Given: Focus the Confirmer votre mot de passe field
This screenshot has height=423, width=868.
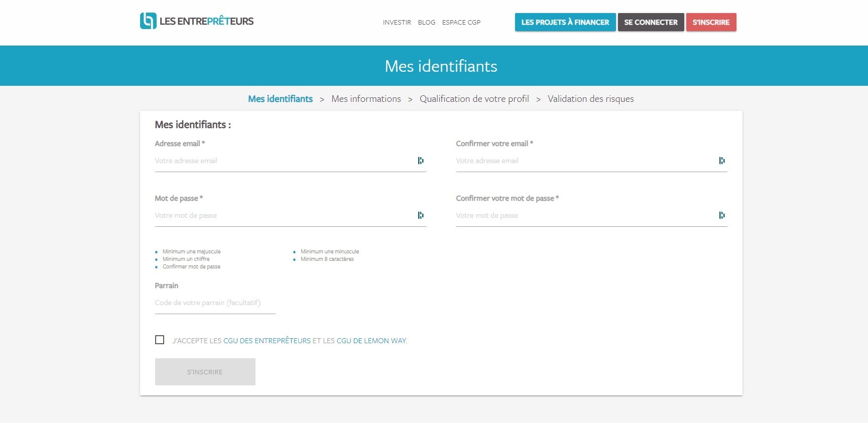Looking at the screenshot, I should (591, 216).
